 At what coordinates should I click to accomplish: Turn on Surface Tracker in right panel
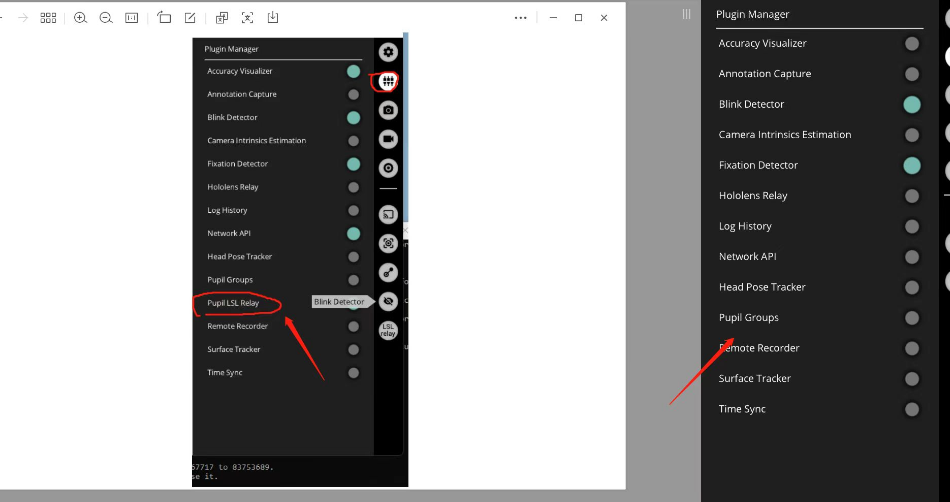click(911, 378)
